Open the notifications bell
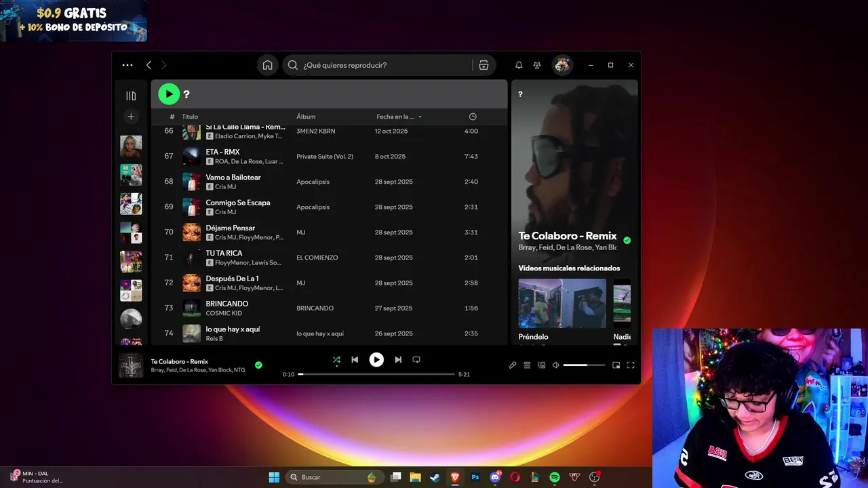 (519, 65)
